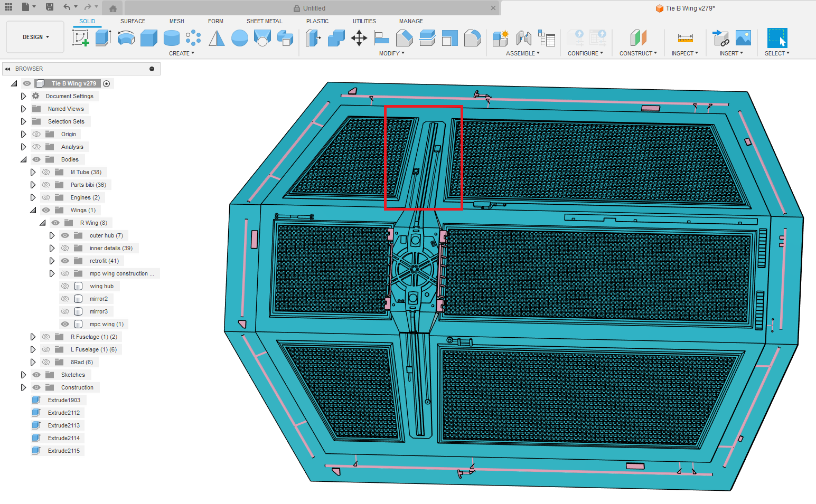
Task: Select the Combine tool
Action: tap(336, 38)
